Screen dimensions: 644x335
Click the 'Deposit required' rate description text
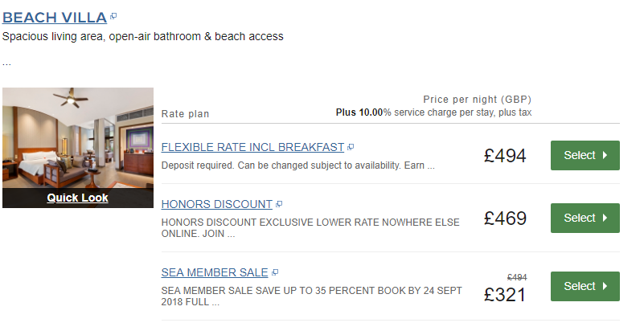pyautogui.click(x=297, y=166)
